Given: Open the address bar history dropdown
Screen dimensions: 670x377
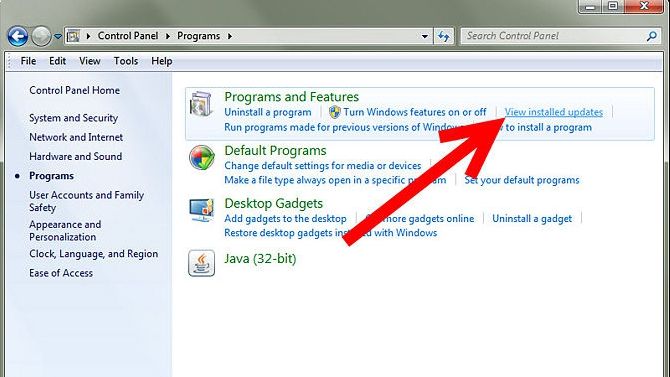Looking at the screenshot, I should [424, 36].
